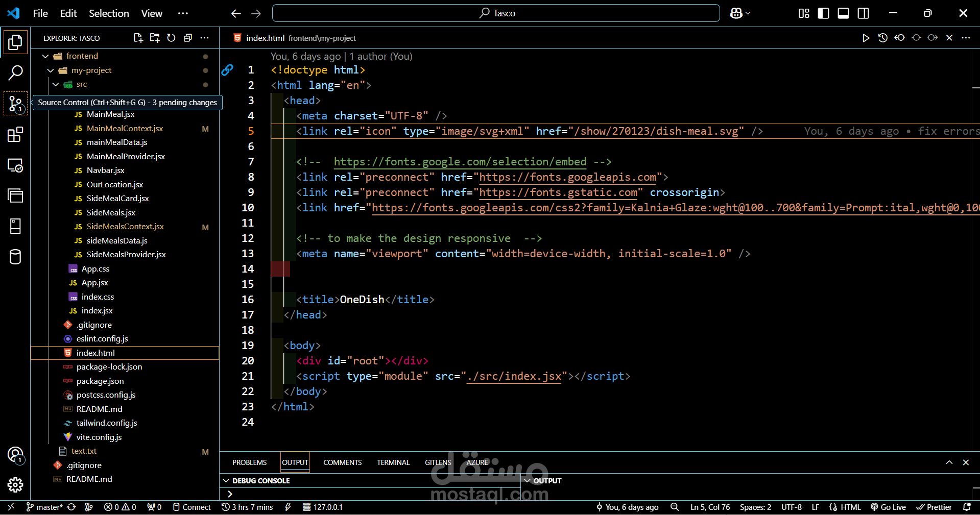980x515 pixels.
Task: Open the Edit menu
Action: (68, 13)
